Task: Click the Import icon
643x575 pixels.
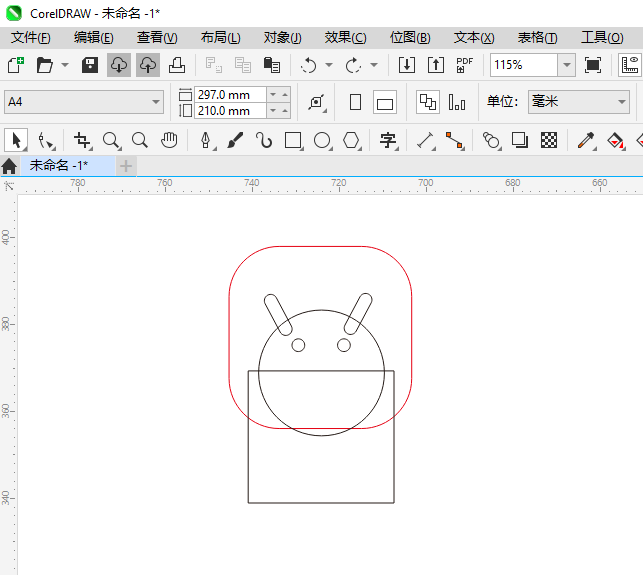Action: 407,65
